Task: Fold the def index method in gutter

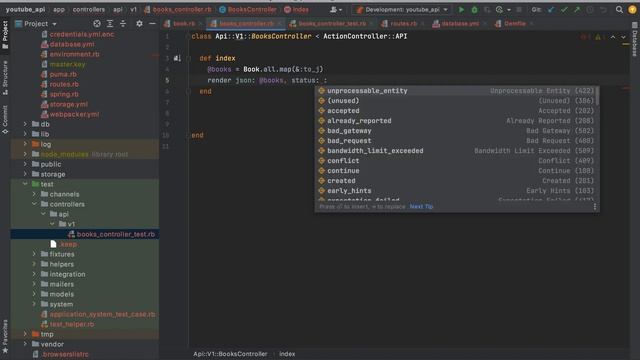Action: pos(189,58)
